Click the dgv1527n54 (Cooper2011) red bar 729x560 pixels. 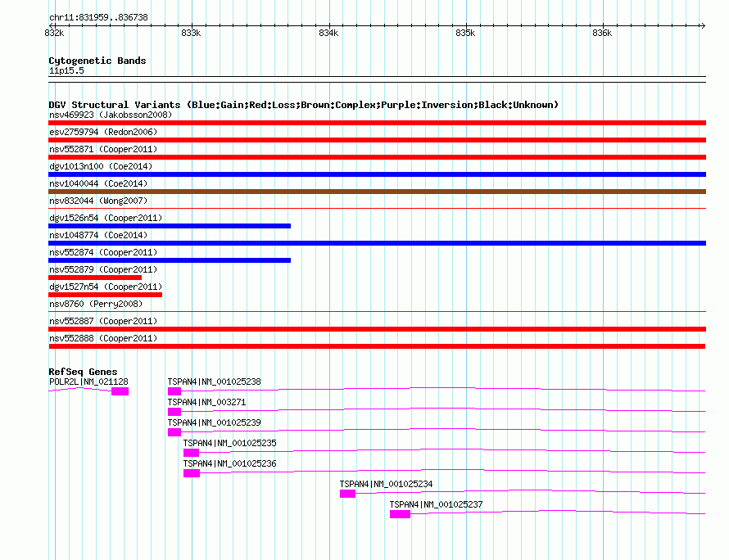105,295
